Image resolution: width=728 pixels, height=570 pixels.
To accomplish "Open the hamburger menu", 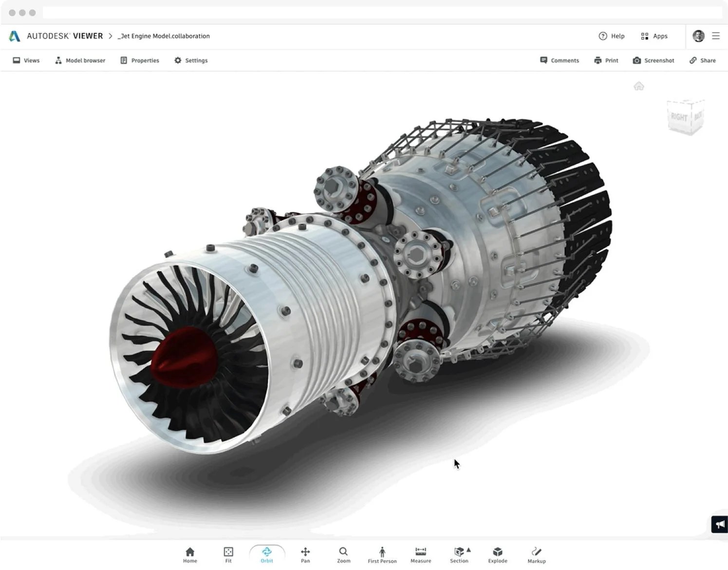I will pyautogui.click(x=716, y=36).
